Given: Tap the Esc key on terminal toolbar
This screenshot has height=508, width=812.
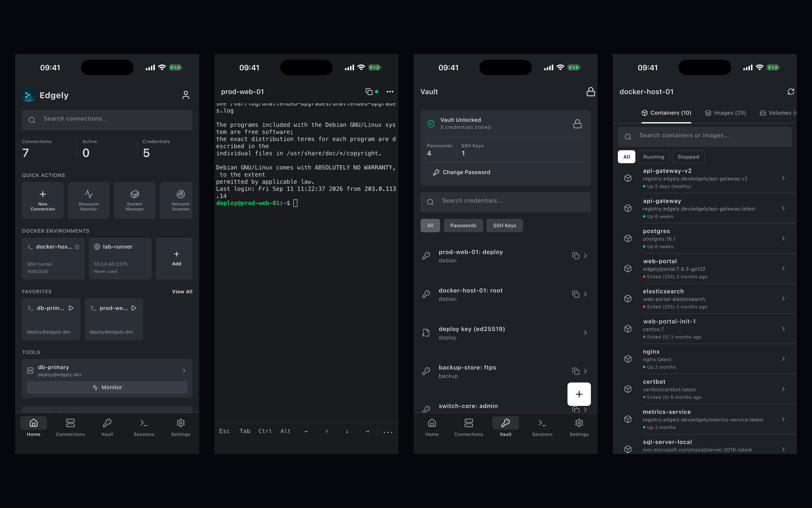Looking at the screenshot, I should (x=225, y=431).
